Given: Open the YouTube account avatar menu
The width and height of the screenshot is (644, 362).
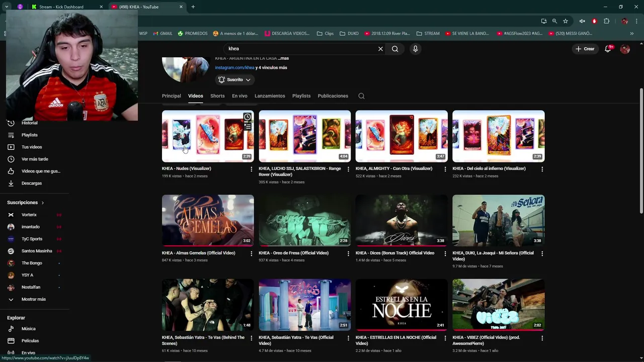Looking at the screenshot, I should [625, 49].
